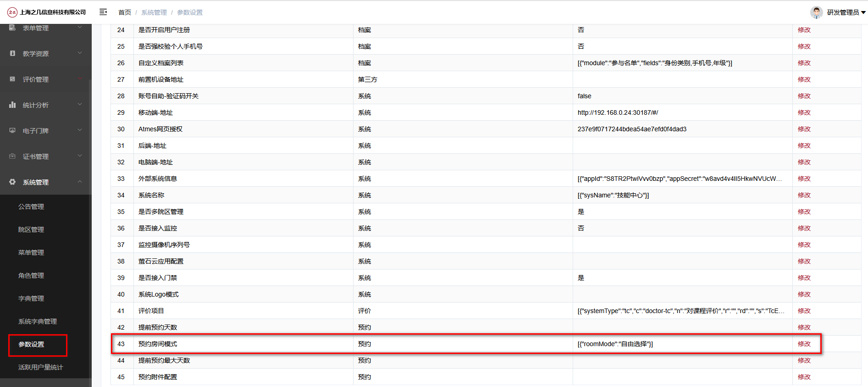
Task: Click 修改 for 提前预约天数
Action: 804,327
